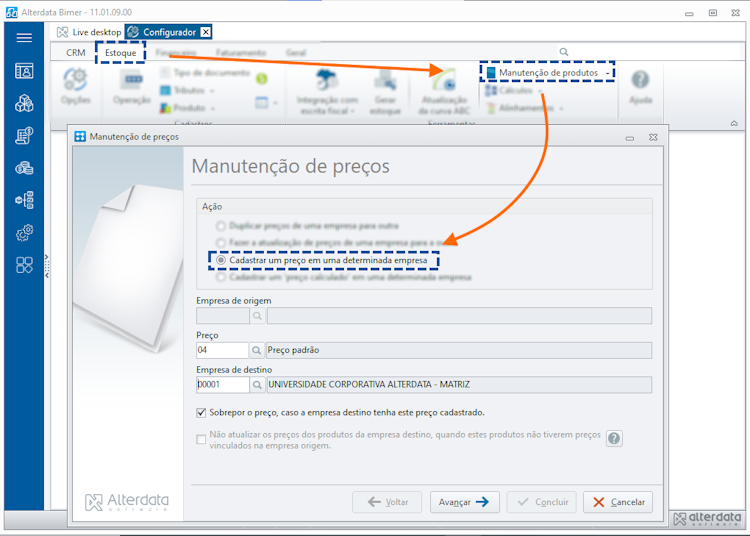Click the help question mark beside checkbox
The height and width of the screenshot is (536, 750).
[x=614, y=438]
